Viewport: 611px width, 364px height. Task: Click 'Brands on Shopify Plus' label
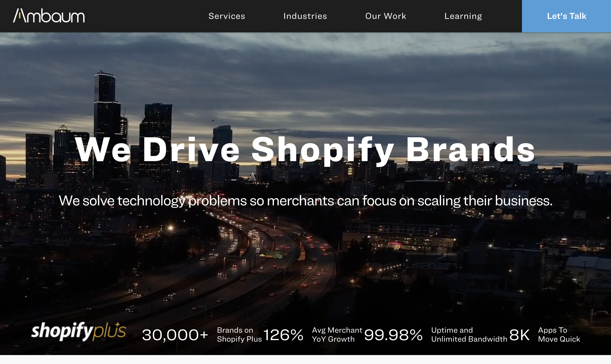239,335
